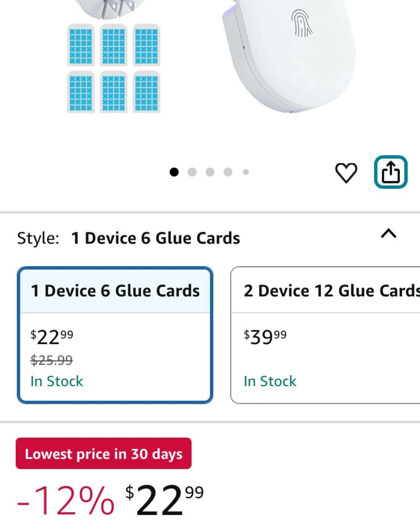
Task: Tap the struck-through $25.99 list price
Action: (51, 360)
